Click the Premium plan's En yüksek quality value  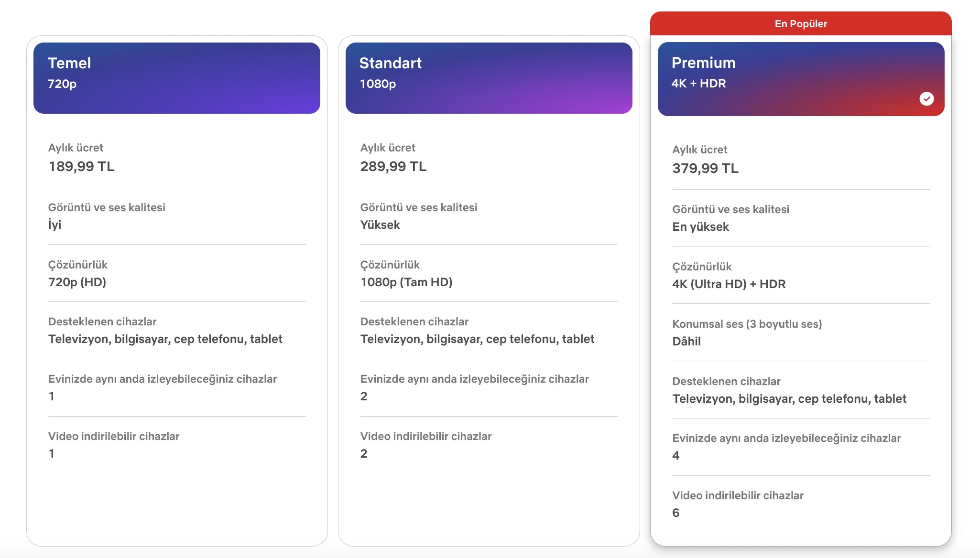(700, 227)
